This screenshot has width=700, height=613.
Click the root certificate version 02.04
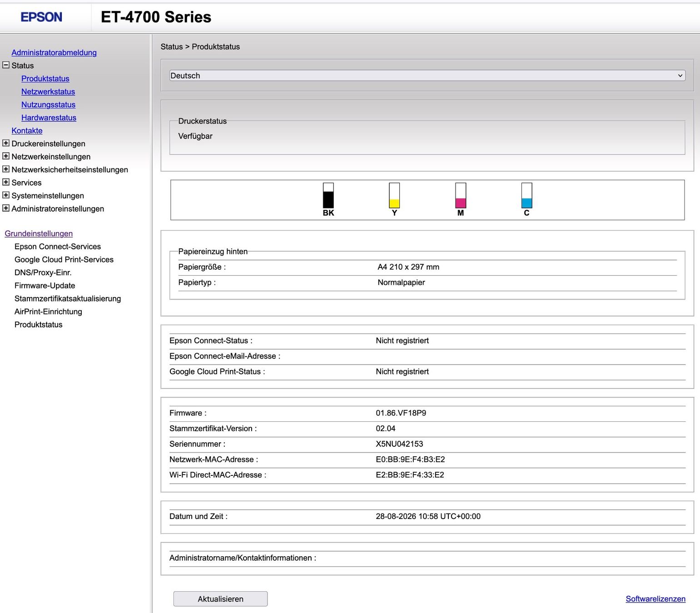386,429
